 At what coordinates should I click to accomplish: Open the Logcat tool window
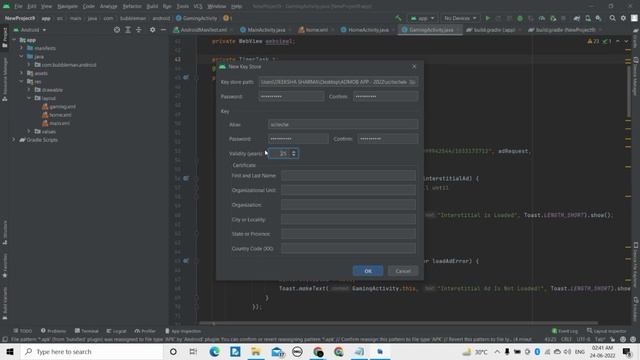pos(116,331)
